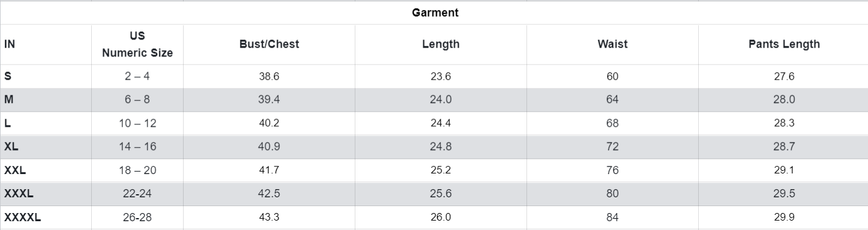Click the Pants Length column header
This screenshot has height=230, width=868.
[x=784, y=45]
